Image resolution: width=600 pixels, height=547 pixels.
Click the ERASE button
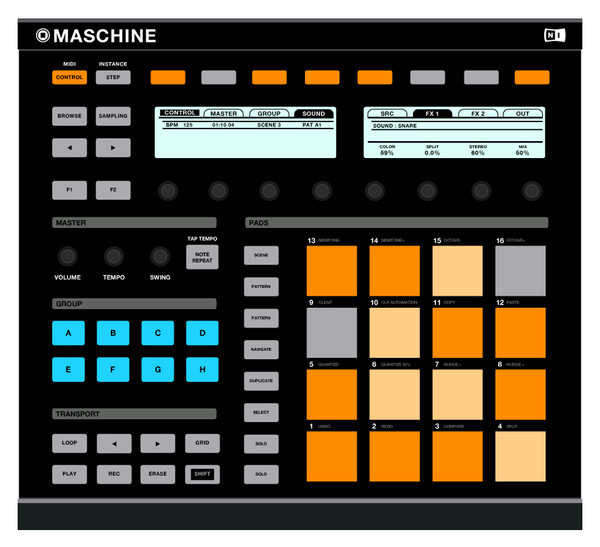[158, 474]
